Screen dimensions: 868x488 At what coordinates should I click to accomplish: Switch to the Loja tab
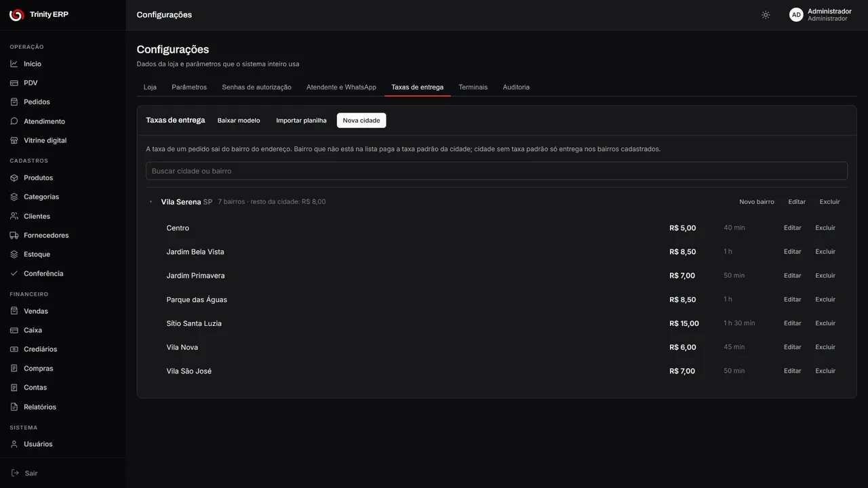tap(150, 87)
